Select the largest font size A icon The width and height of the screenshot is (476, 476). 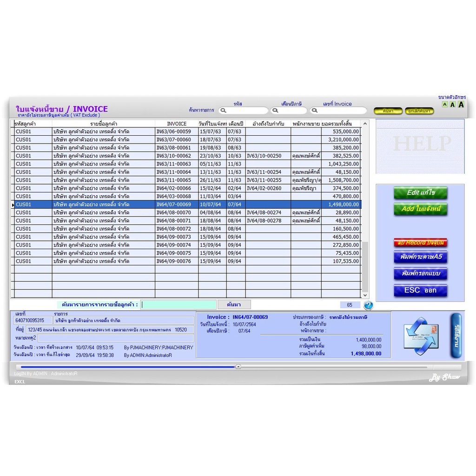click(461, 105)
